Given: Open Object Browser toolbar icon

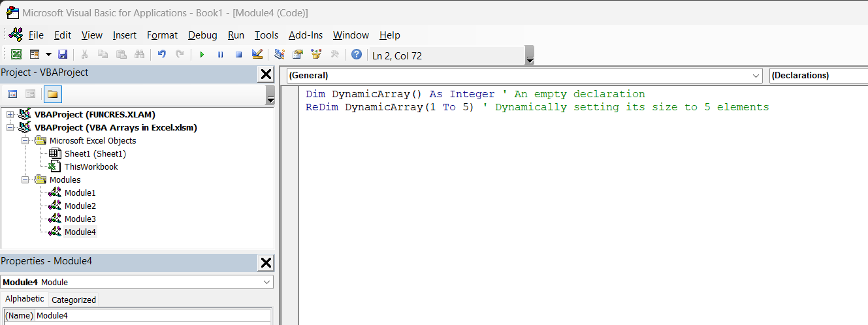Looking at the screenshot, I should pyautogui.click(x=316, y=55).
